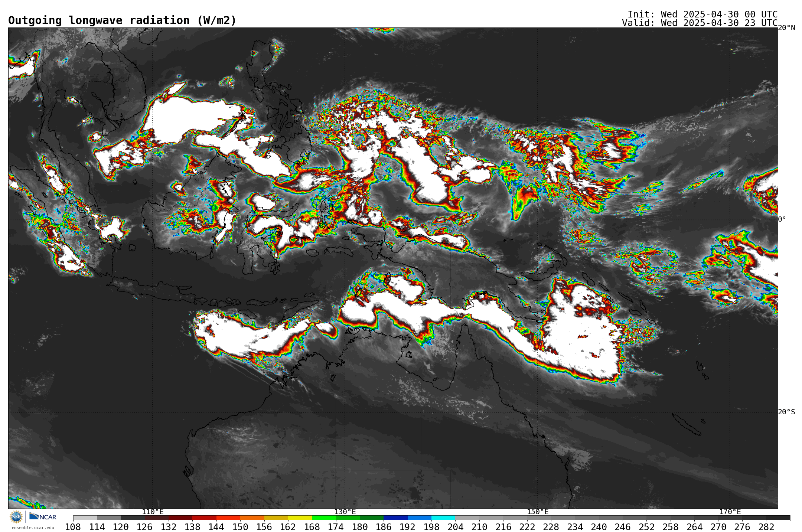Click the colorbar tick value 120

click(121, 527)
